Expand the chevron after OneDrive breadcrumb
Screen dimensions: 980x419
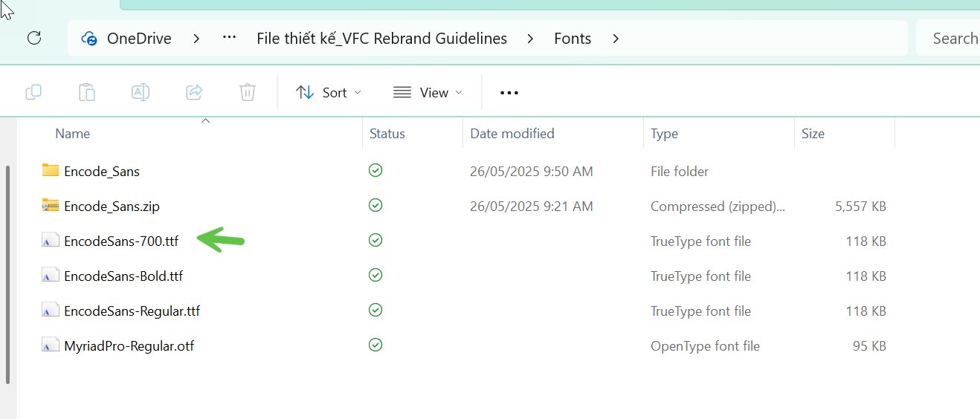point(196,39)
